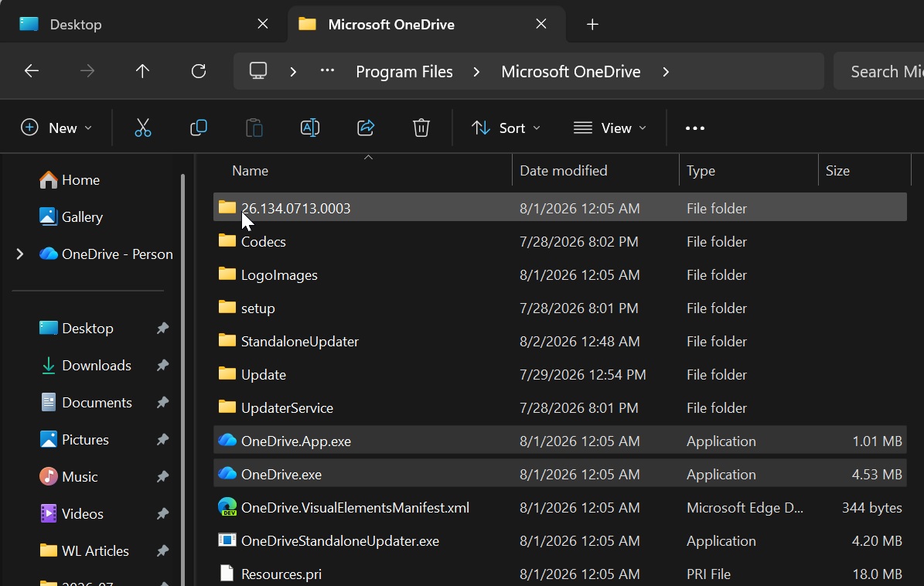924x586 pixels.
Task: Add a new tab
Action: pyautogui.click(x=593, y=24)
